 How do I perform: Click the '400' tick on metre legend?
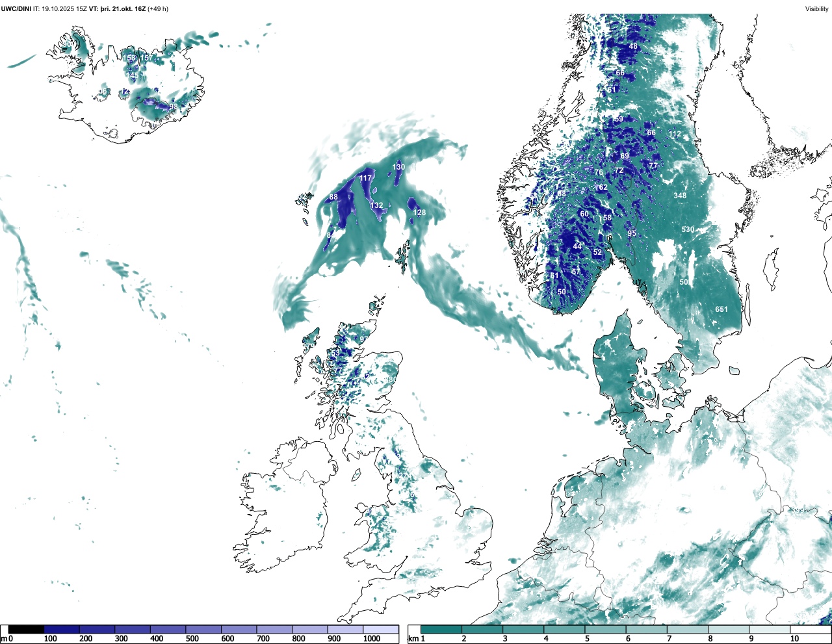tap(157, 639)
